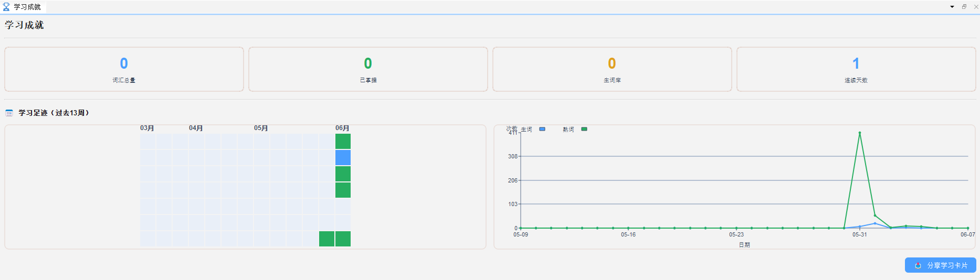
Task: Click the 学习足迹（过去13周）heading
Action: pos(54,113)
